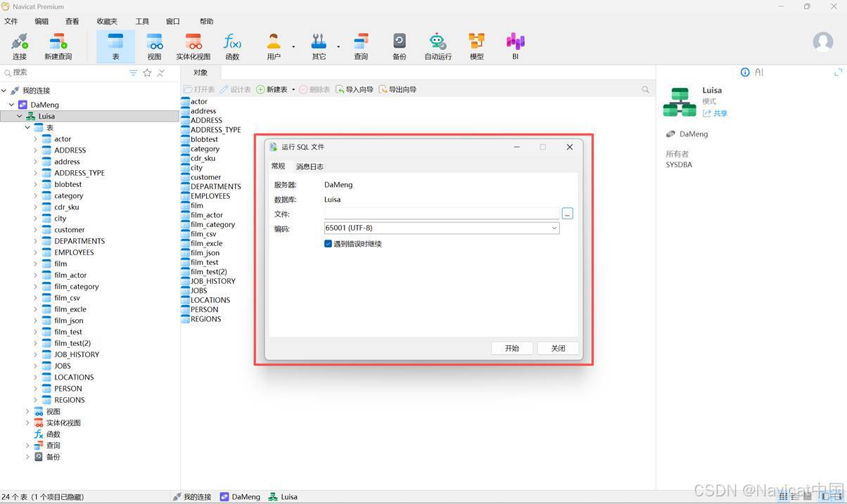This screenshot has height=504, width=847.
Task: Click the 搜索 search field in sidebar
Action: [63, 72]
